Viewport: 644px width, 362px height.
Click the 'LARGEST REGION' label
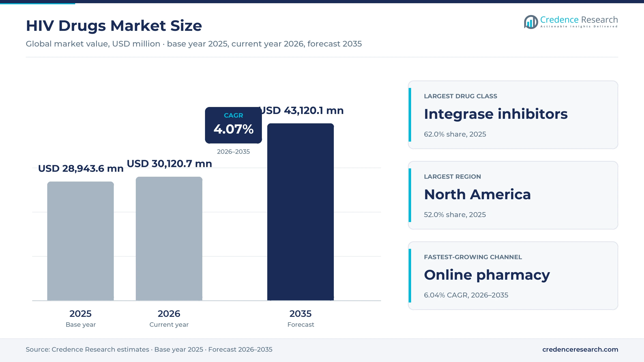pyautogui.click(x=452, y=176)
